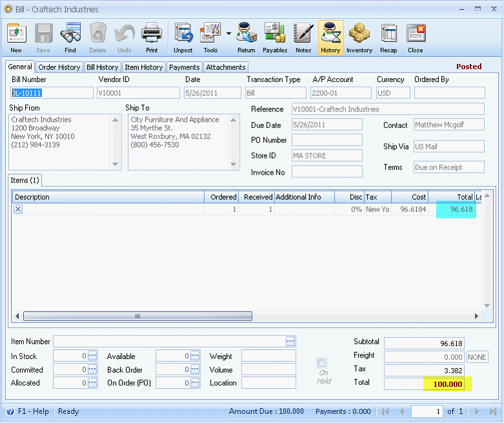504x423 pixels.
Task: Open Committed ellipsis lookup
Action: point(92,369)
